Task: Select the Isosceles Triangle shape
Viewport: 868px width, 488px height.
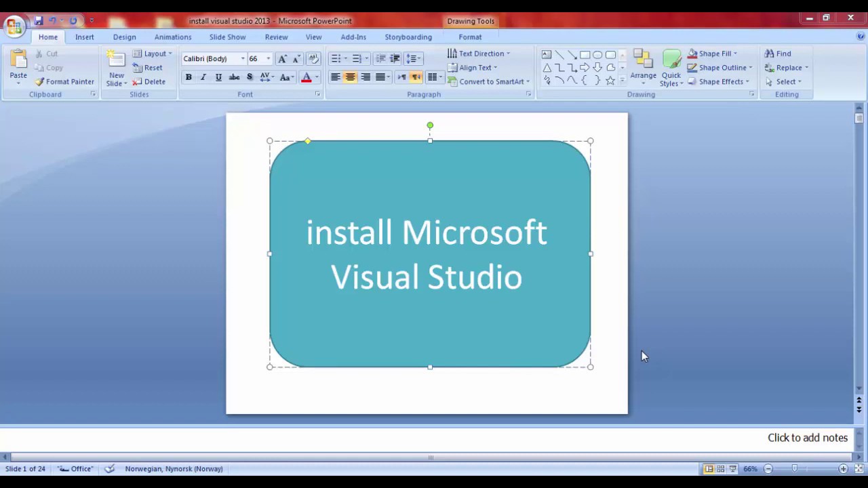Action: pos(547,68)
